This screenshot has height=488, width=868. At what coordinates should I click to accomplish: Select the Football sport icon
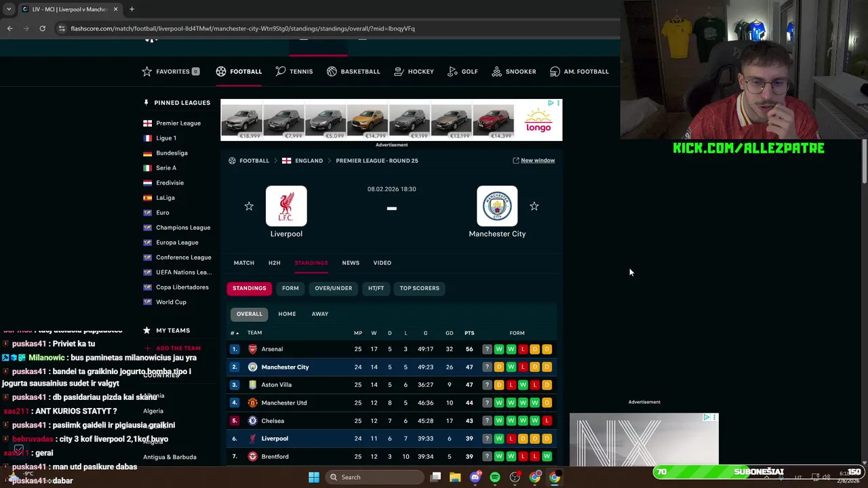point(220,71)
